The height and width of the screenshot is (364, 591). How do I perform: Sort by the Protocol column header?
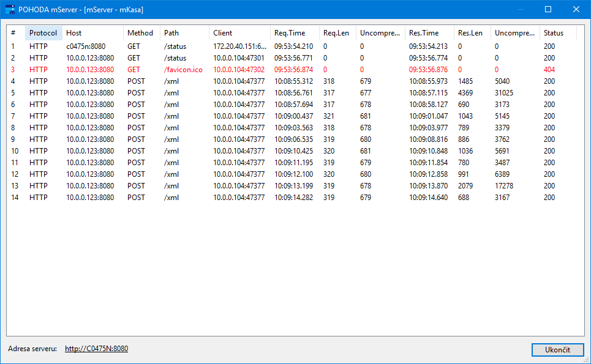(x=43, y=33)
